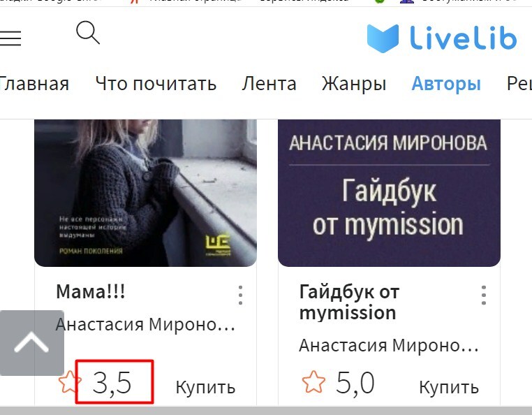Click Купить for Гайдбук от mymission
This screenshot has width=532, height=415.
point(449,387)
